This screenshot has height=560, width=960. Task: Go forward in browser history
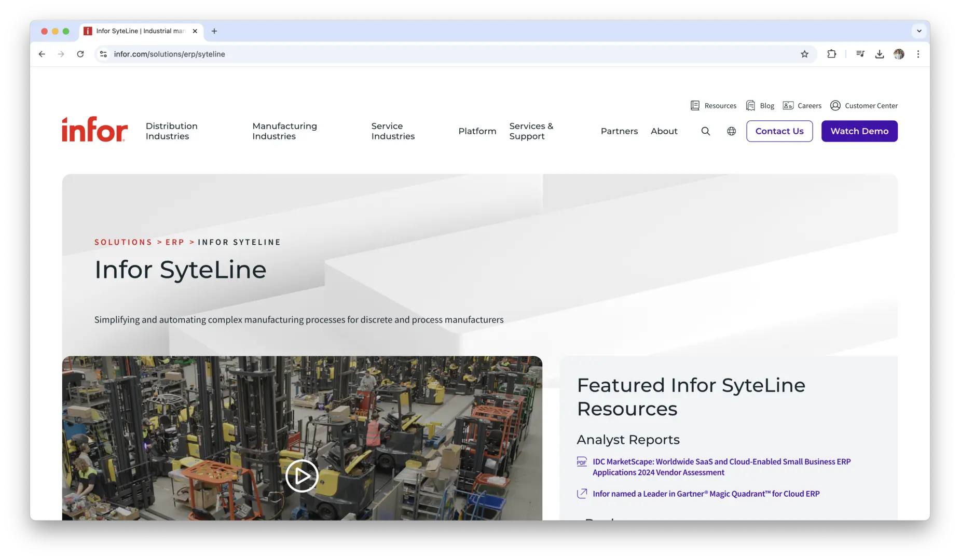61,54
